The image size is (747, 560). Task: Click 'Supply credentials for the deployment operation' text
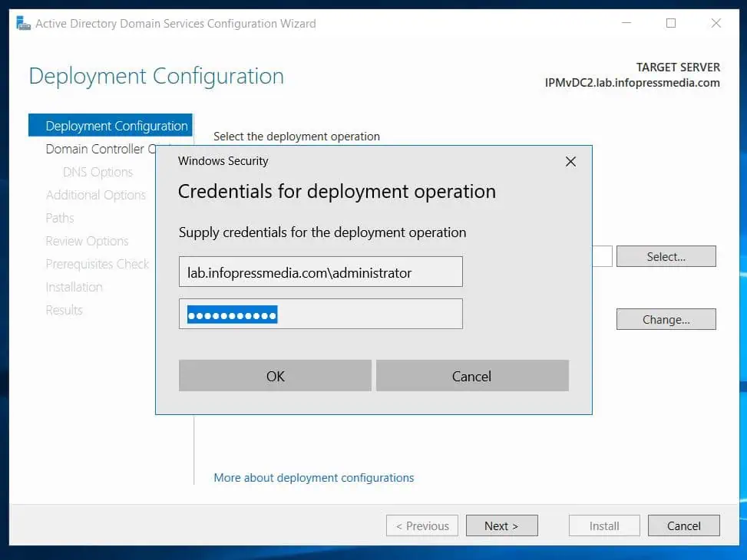[322, 232]
